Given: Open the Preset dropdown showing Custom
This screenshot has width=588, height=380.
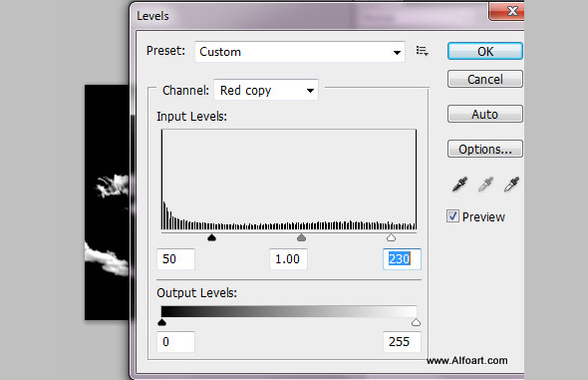Looking at the screenshot, I should 300,52.
